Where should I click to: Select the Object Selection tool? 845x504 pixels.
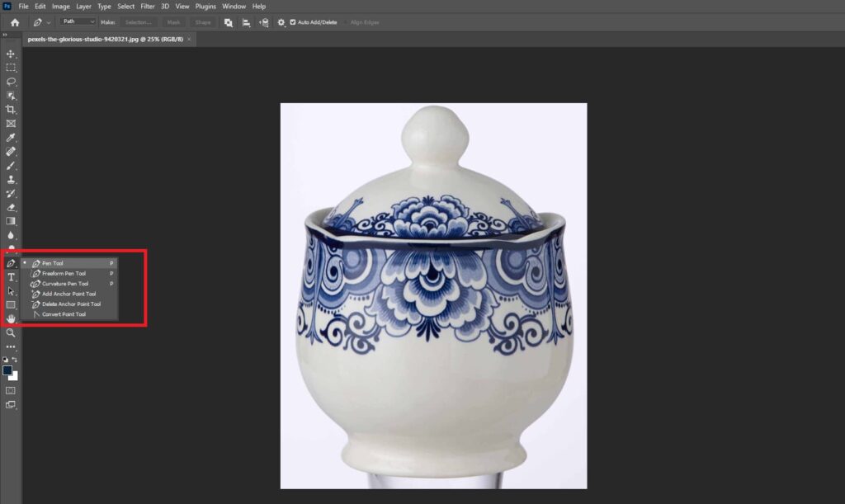pyautogui.click(x=11, y=96)
